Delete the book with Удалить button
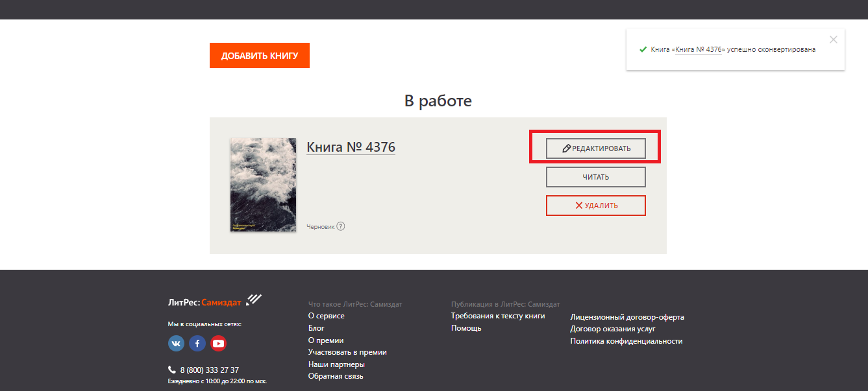This screenshot has width=868, height=391. [595, 206]
